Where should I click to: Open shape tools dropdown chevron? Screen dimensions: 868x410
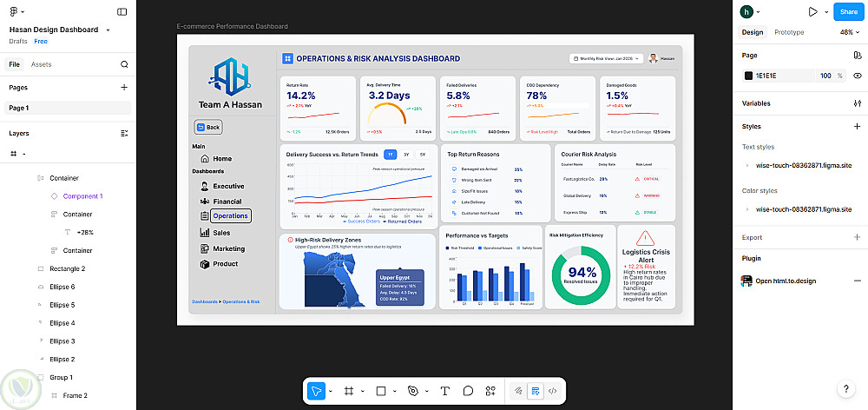coord(395,391)
